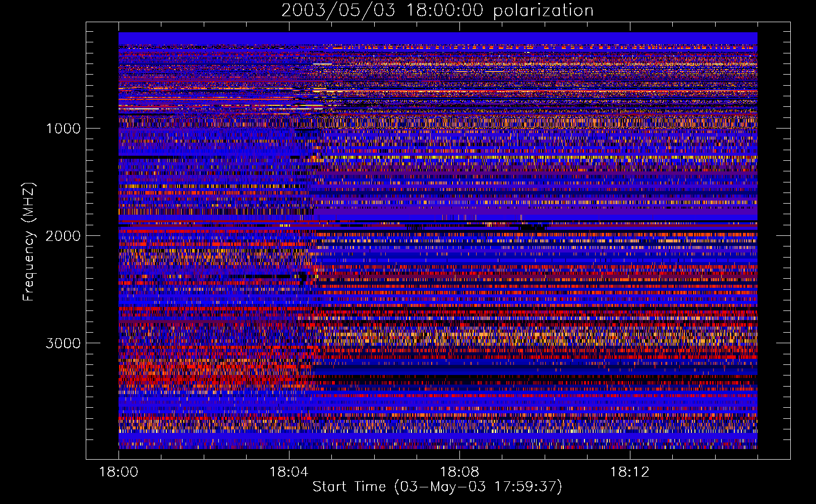Click the 18:12 time tick label
Image resolution: width=816 pixels, height=504 pixels.
point(629,472)
